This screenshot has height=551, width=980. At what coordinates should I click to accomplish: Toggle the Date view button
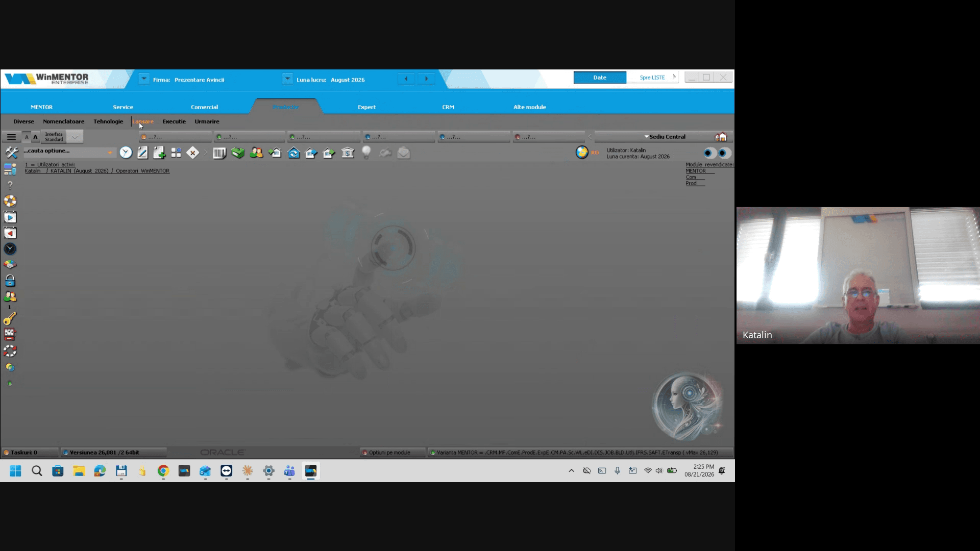coord(600,78)
